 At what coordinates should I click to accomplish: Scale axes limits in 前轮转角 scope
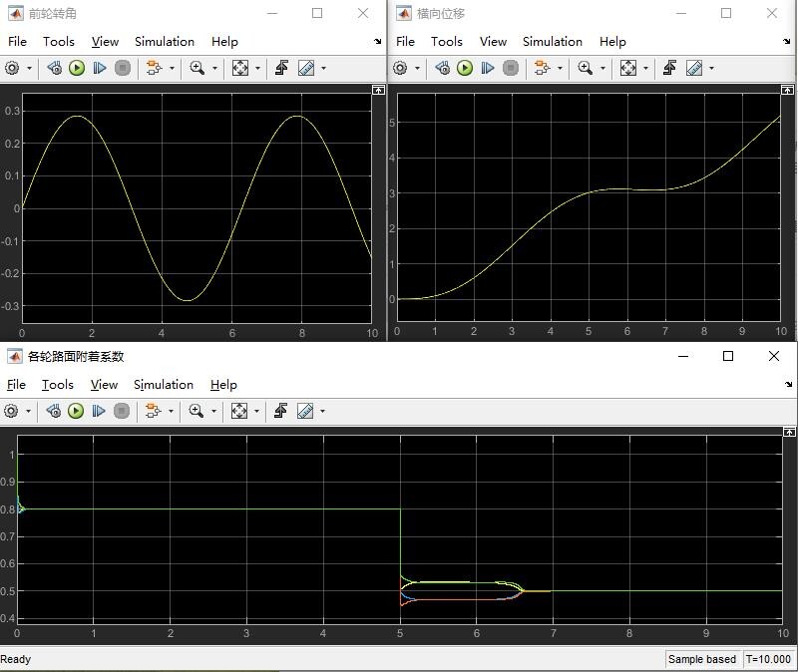pos(239,68)
